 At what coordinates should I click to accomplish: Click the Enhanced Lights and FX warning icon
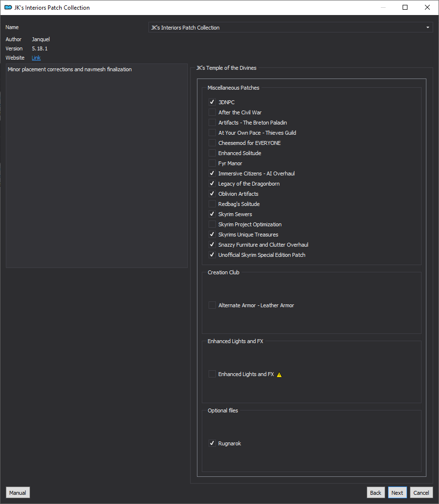pyautogui.click(x=279, y=375)
